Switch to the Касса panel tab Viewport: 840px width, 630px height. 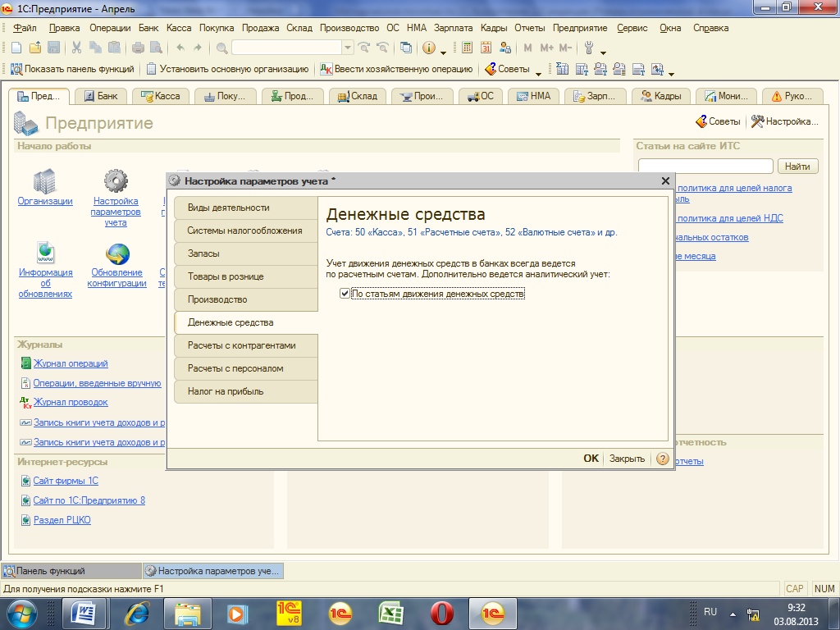point(160,96)
